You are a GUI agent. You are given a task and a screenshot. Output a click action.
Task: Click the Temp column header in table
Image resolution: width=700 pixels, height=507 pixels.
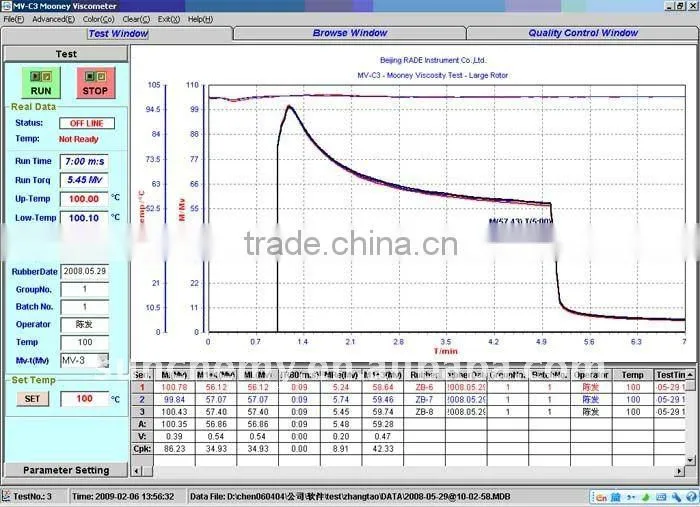click(x=633, y=375)
